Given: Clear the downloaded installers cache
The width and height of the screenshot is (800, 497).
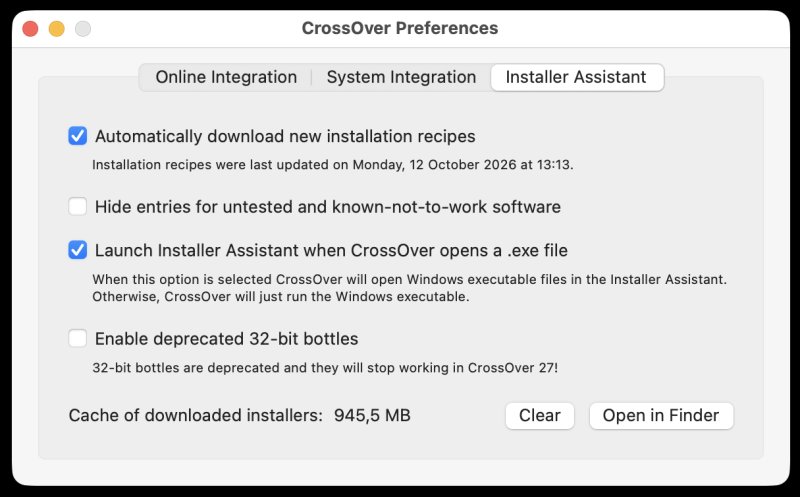Looking at the screenshot, I should pyautogui.click(x=540, y=415).
